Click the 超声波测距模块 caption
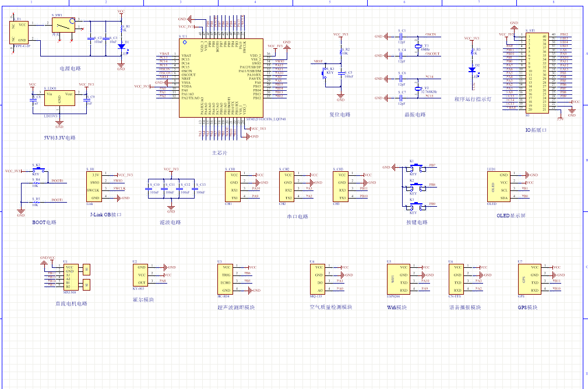 click(x=236, y=307)
